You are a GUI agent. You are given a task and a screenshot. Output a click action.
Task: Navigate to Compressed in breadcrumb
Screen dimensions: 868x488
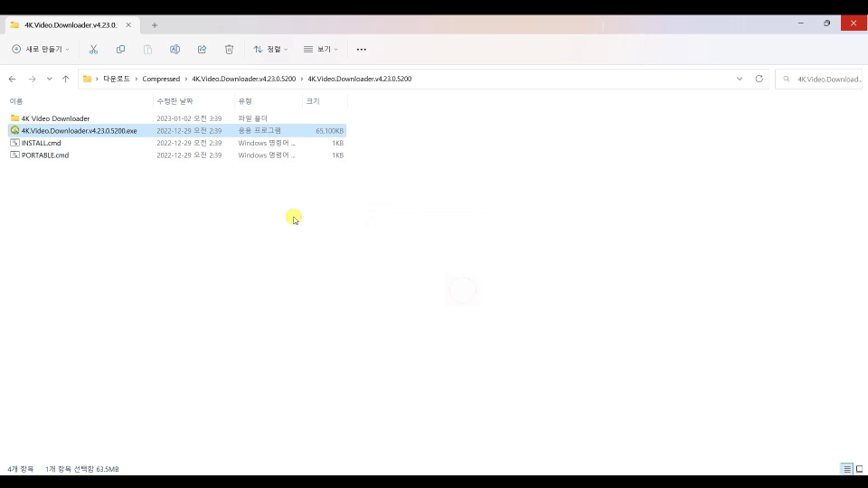tap(161, 79)
